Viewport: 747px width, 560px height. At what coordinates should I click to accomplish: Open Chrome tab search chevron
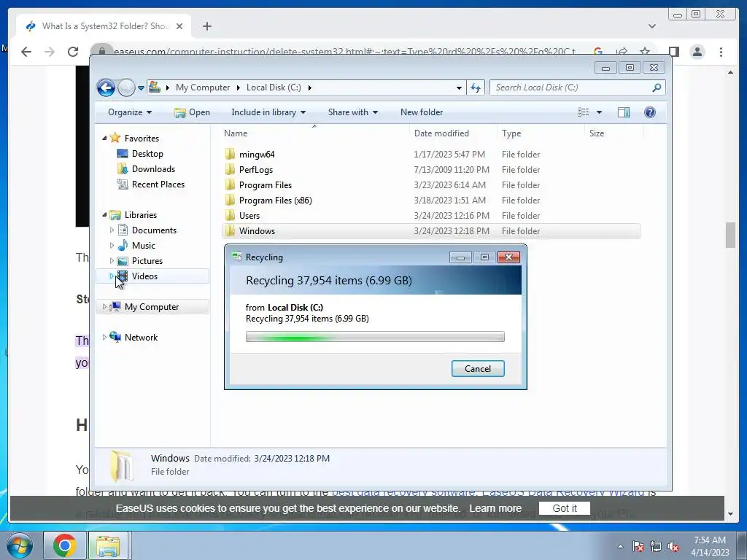coord(651,26)
